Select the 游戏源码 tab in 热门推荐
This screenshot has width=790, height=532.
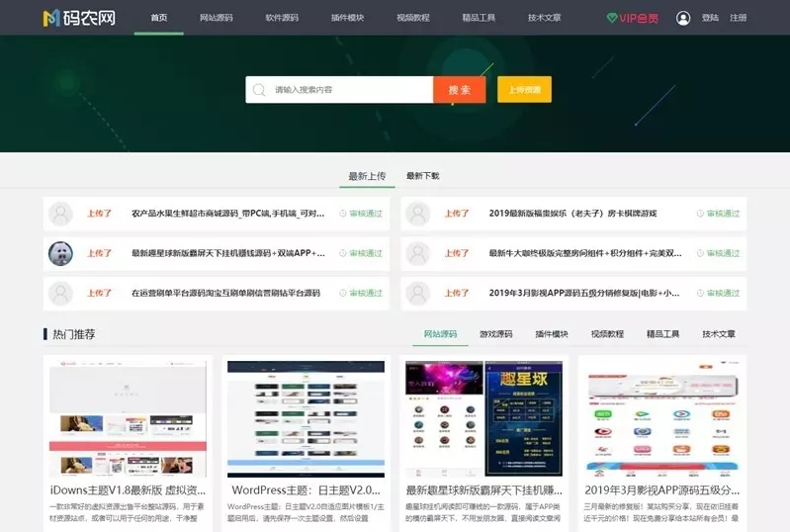(495, 334)
